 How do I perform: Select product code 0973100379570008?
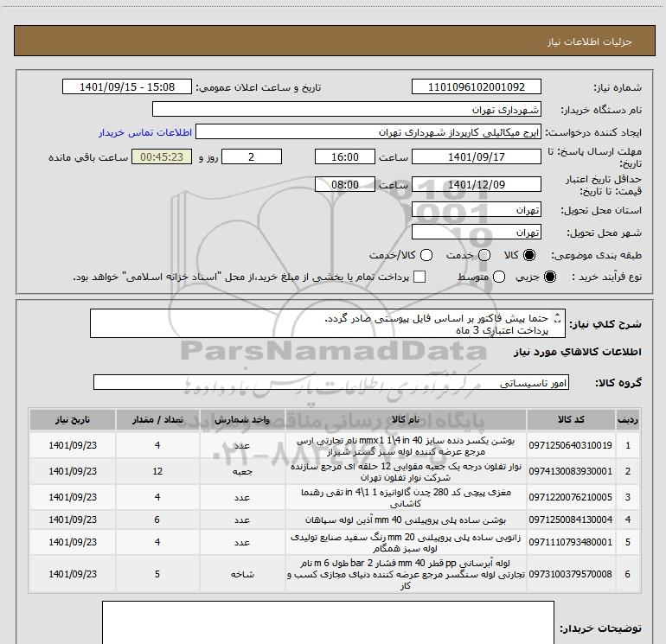571,574
